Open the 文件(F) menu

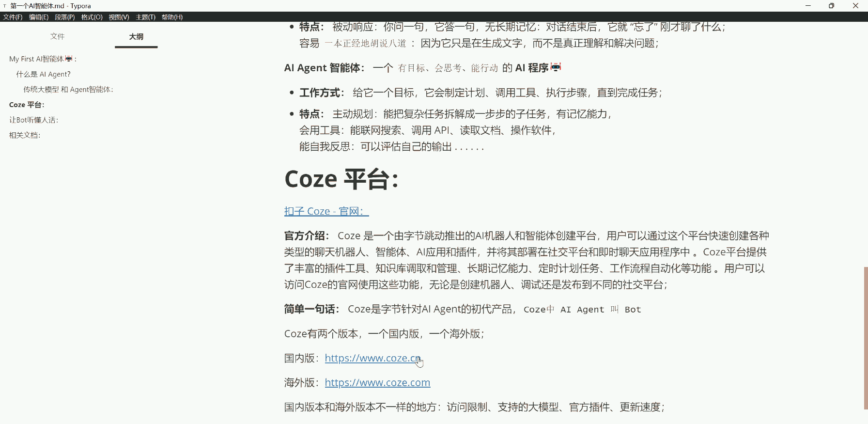coord(13,17)
